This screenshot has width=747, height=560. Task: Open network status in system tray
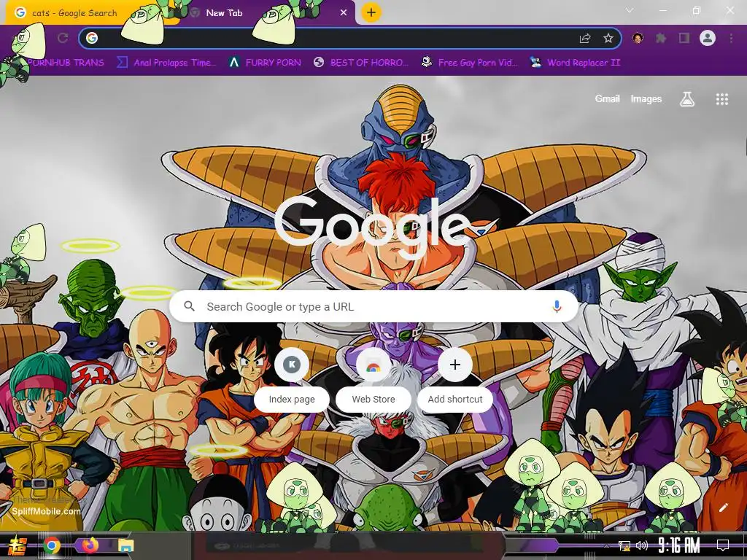click(x=624, y=545)
